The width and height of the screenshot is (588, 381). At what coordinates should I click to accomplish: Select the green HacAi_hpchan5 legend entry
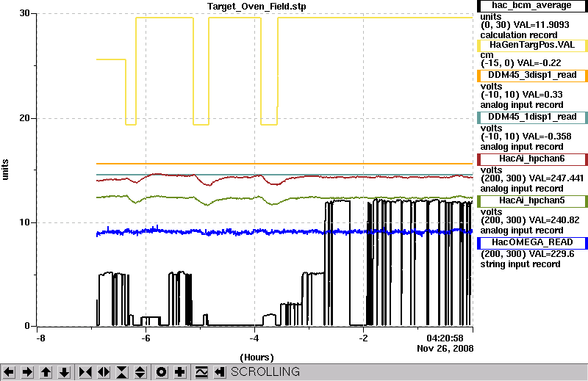pyautogui.click(x=531, y=201)
